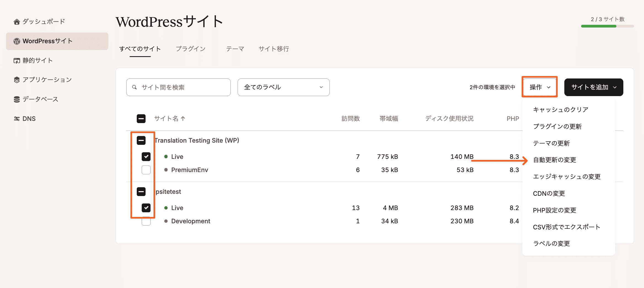Switch to the テーマ tab
Image resolution: width=644 pixels, height=288 pixels.
(x=235, y=49)
